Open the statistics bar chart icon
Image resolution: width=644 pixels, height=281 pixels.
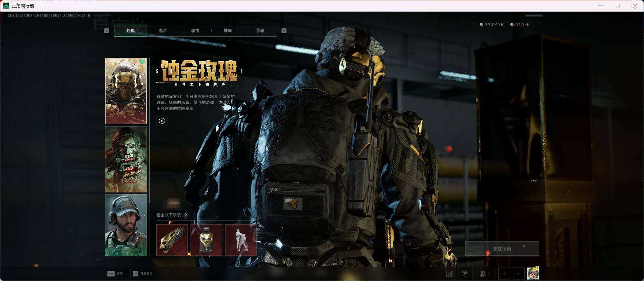(x=450, y=274)
